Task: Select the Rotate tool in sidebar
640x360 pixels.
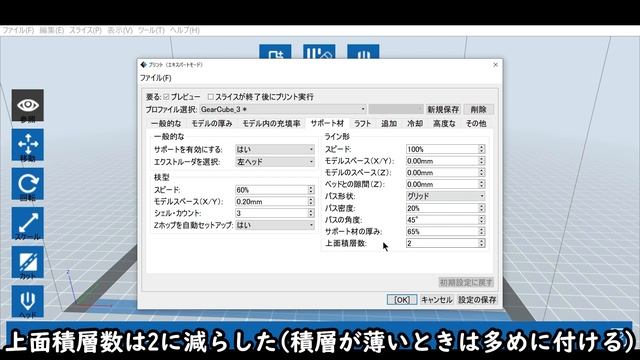Action: 28,184
